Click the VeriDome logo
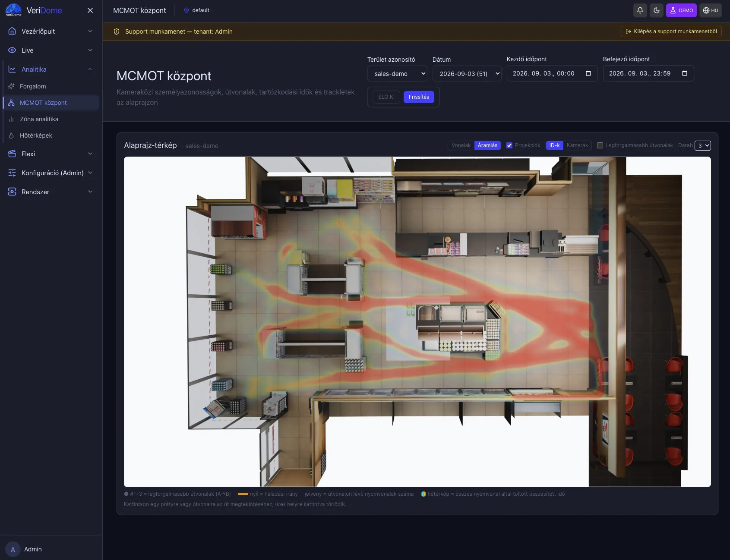The image size is (730, 560). tap(34, 10)
